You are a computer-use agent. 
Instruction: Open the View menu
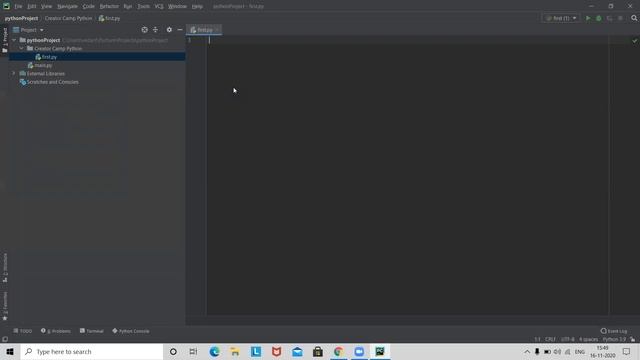[x=47, y=6]
